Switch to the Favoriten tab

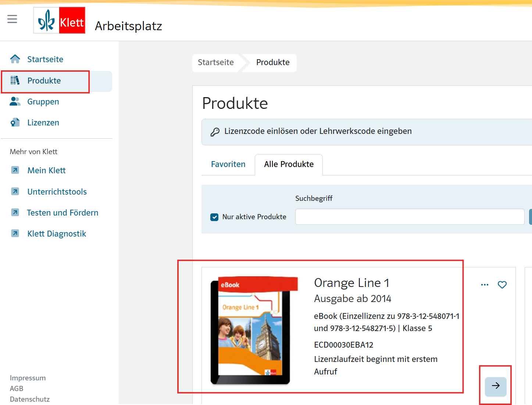228,164
